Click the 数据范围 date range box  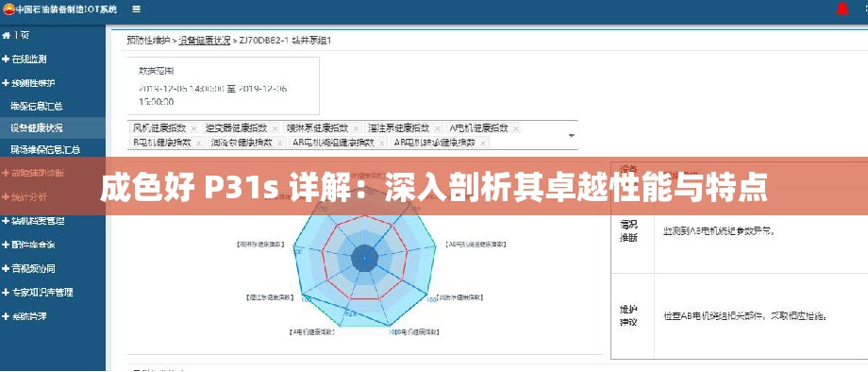(x=223, y=86)
